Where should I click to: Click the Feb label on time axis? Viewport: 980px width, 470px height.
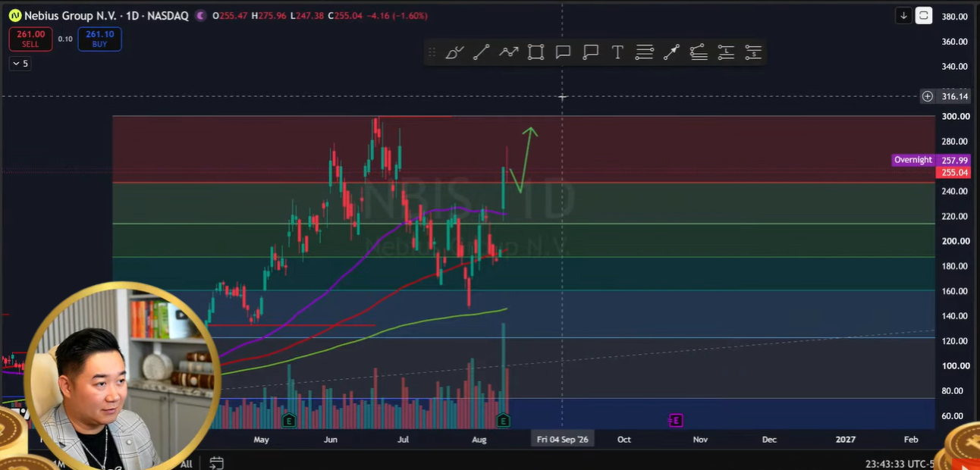click(911, 440)
